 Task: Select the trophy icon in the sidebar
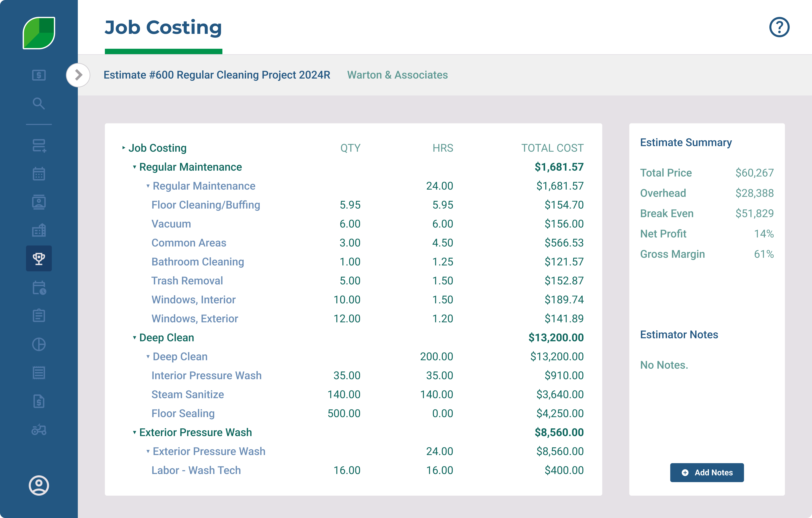39,258
